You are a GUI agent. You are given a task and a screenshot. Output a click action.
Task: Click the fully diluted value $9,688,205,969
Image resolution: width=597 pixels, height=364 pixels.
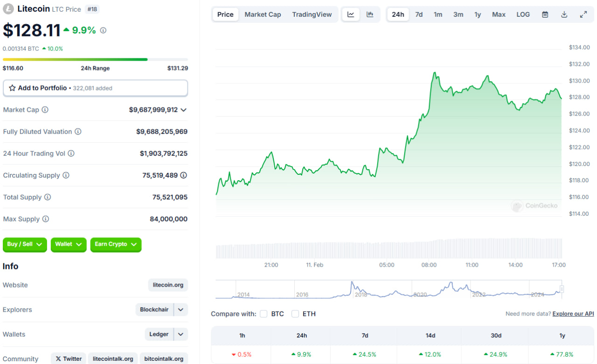click(162, 132)
